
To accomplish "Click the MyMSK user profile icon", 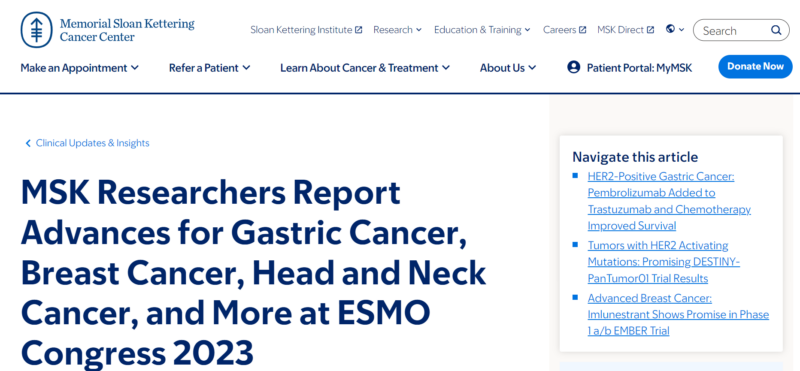I will tap(573, 67).
